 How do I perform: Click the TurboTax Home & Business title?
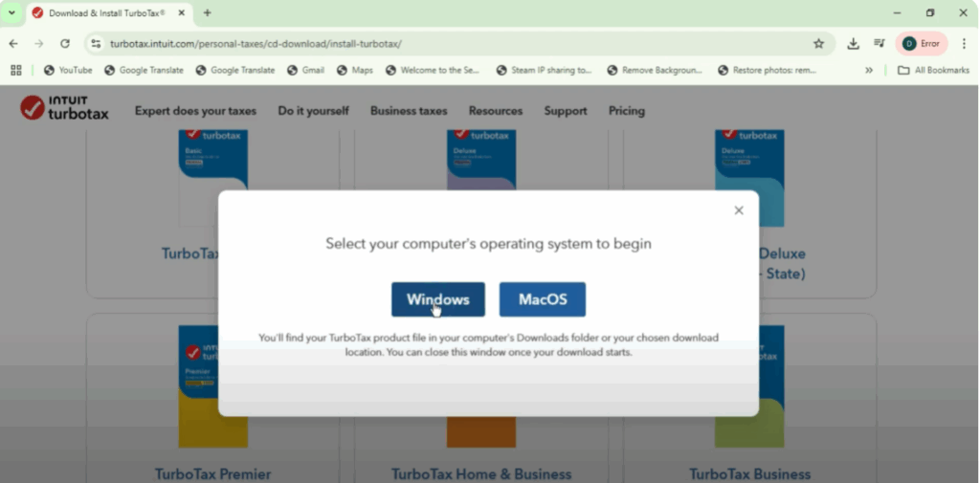(x=481, y=474)
